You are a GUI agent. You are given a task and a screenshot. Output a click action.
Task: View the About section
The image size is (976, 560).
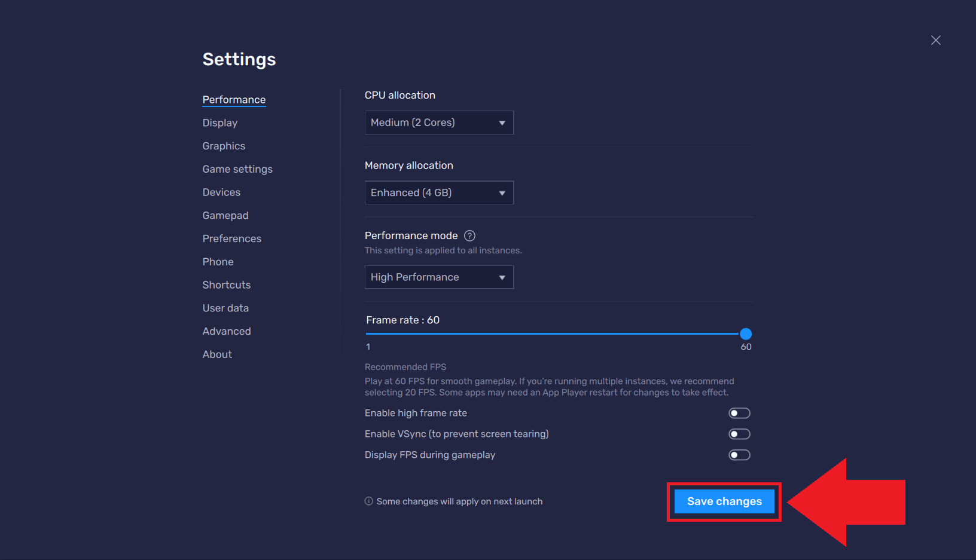click(x=217, y=354)
